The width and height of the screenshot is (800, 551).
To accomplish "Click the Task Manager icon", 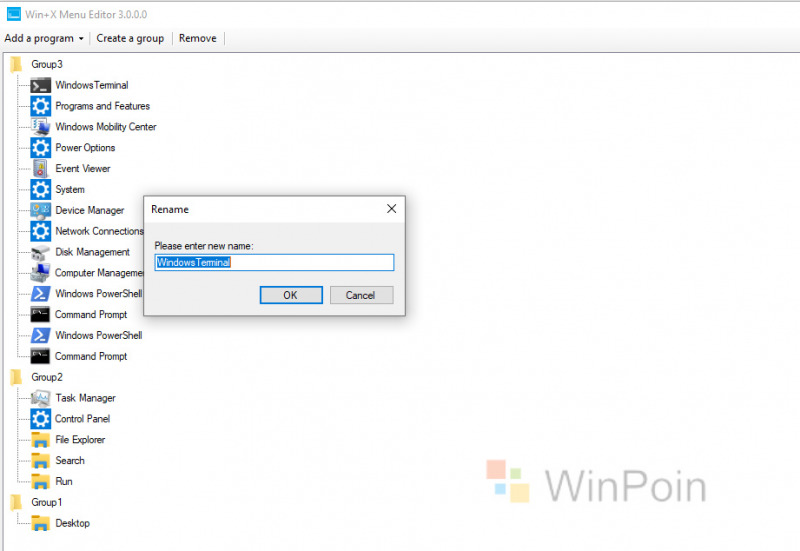I will (40, 398).
